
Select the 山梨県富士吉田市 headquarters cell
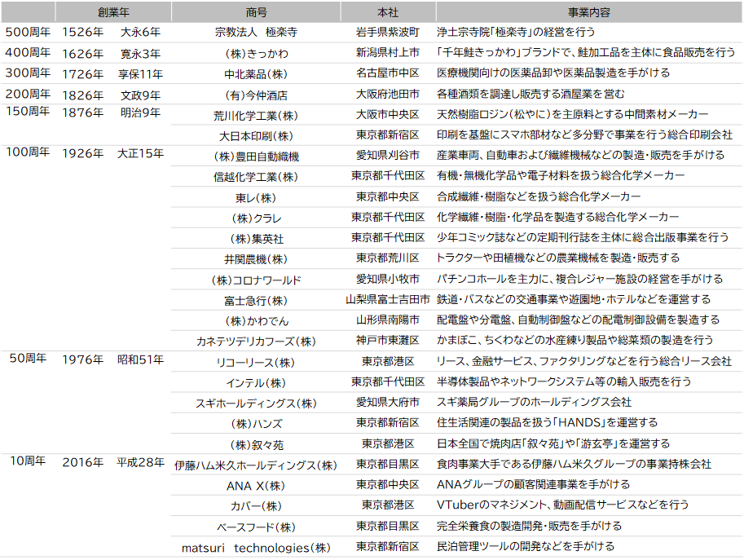388,299
